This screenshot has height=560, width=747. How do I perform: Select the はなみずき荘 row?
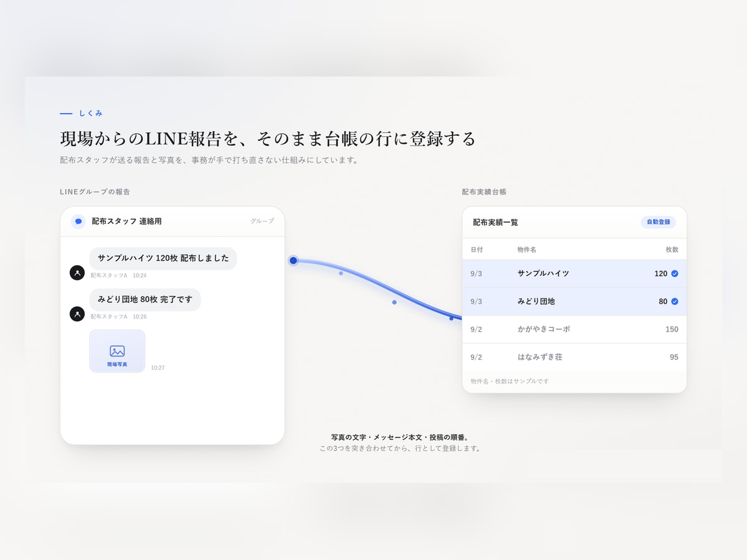click(575, 357)
